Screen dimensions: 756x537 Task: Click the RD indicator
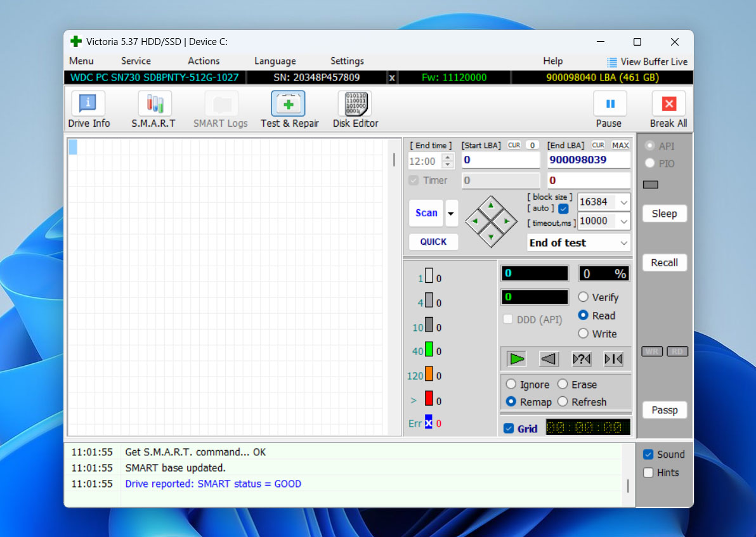pyautogui.click(x=677, y=351)
